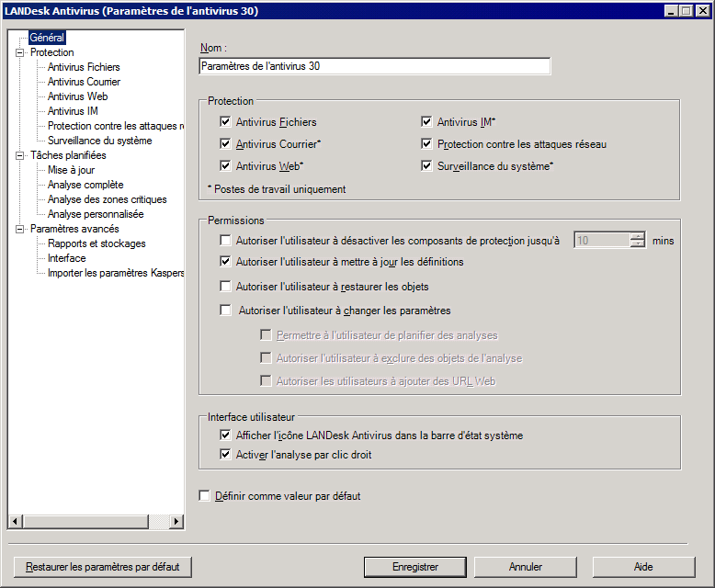Select Surveillance du système tree item
Viewport: 715px width, 588px height.
pos(100,141)
